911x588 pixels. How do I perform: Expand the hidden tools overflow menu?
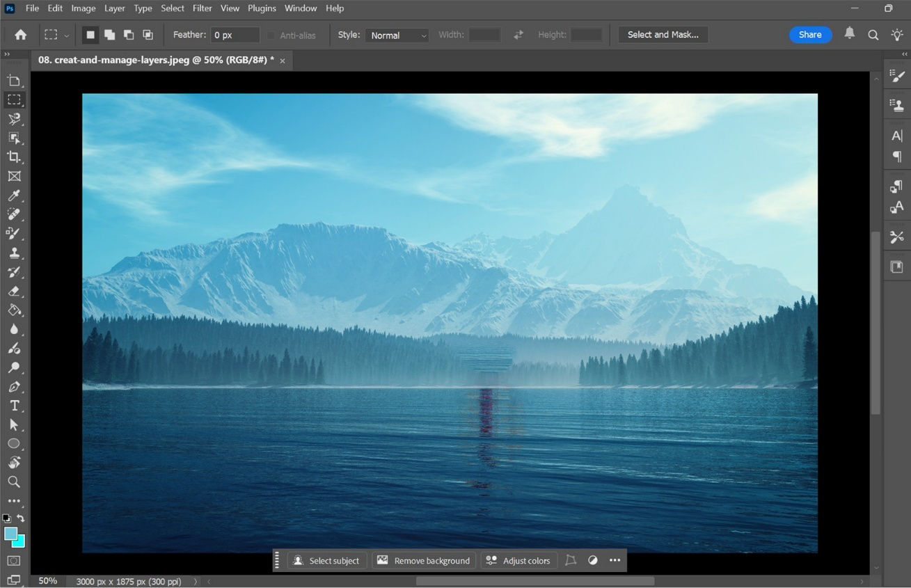14,500
